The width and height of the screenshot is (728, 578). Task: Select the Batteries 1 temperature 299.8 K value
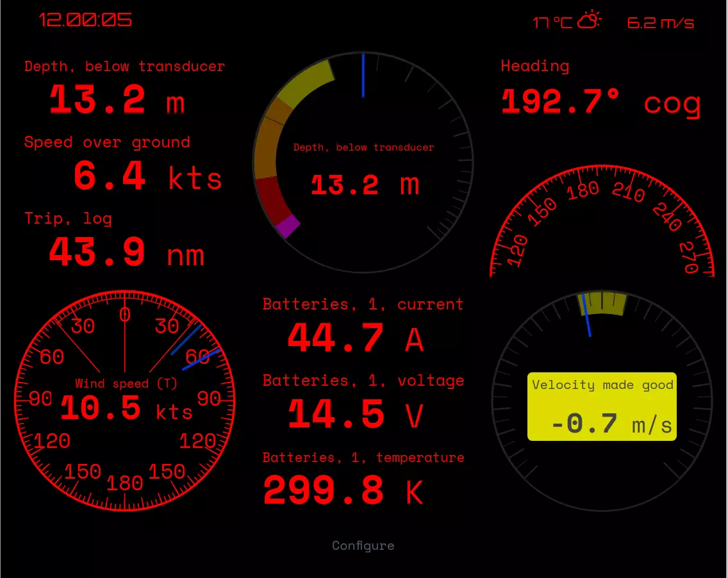pyautogui.click(x=343, y=491)
